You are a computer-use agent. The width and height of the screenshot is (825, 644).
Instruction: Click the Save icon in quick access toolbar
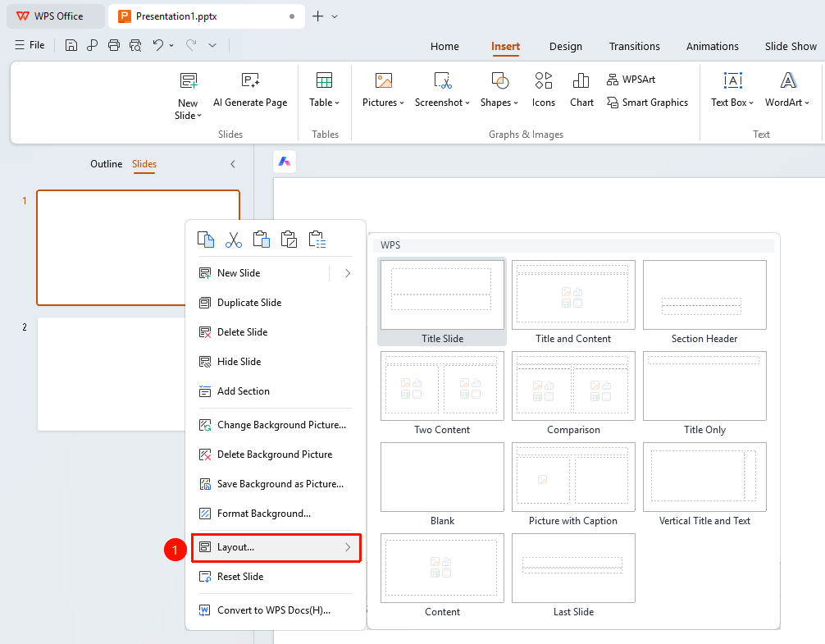point(71,45)
